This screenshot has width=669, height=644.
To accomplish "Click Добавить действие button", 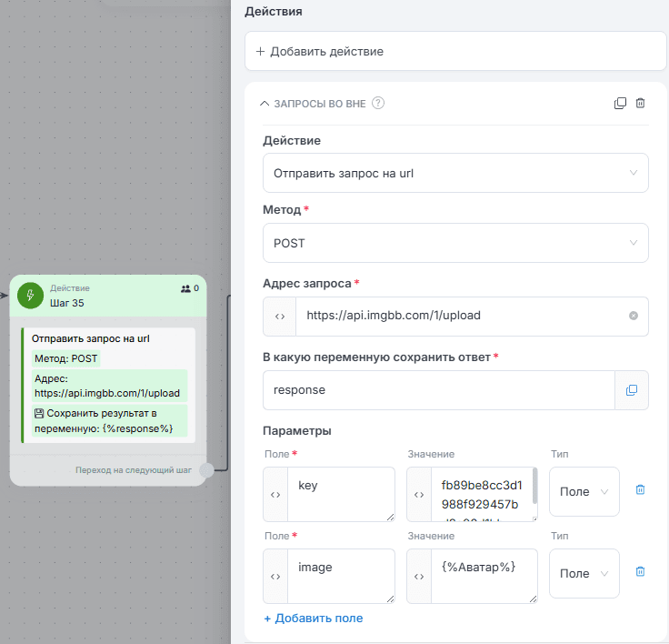I will 455,51.
